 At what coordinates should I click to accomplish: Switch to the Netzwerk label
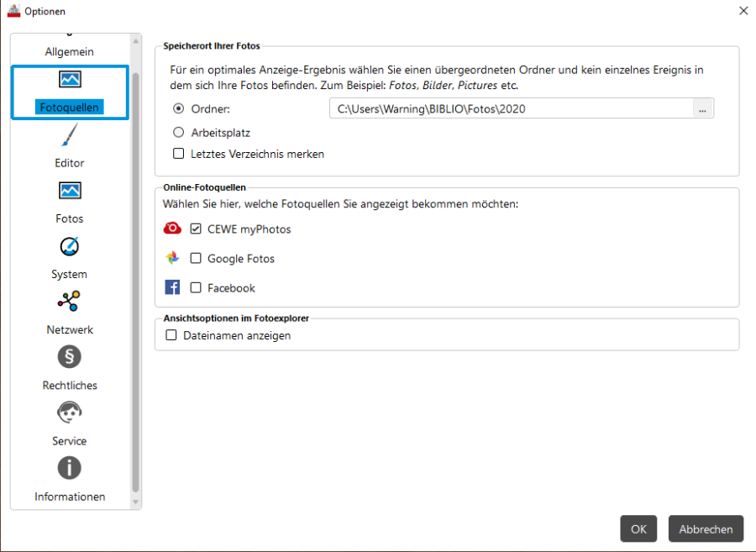pyautogui.click(x=70, y=329)
